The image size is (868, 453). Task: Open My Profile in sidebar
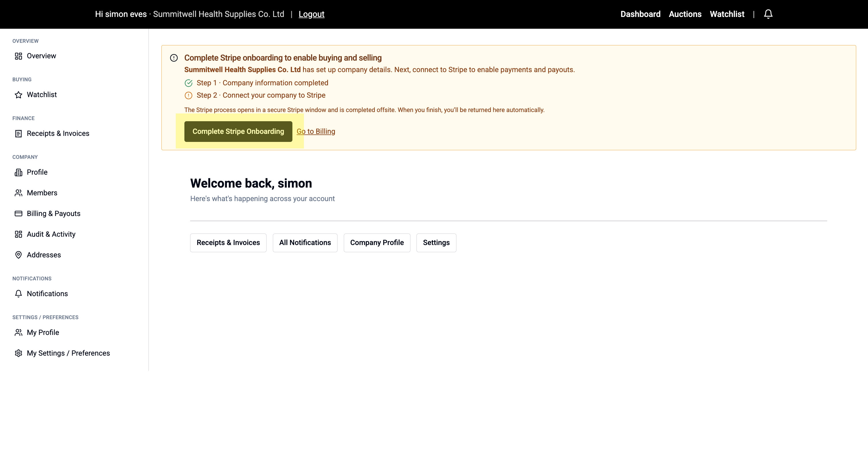point(43,333)
